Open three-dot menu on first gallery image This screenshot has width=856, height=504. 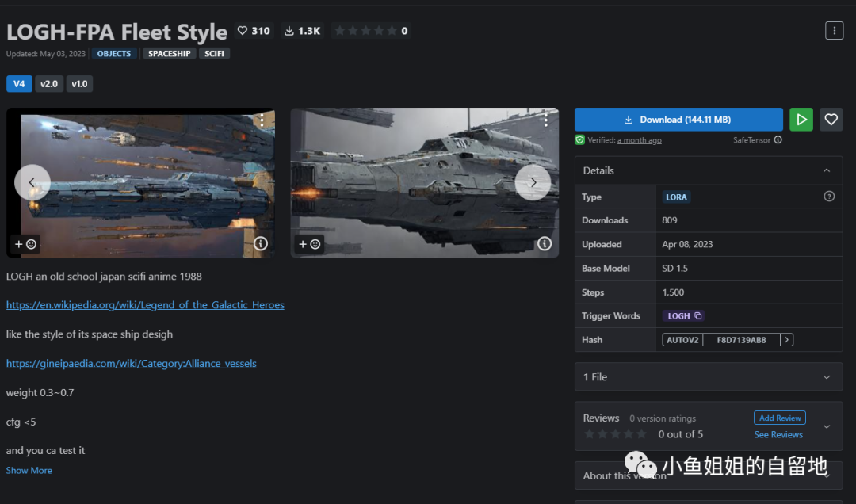pyautogui.click(x=262, y=120)
